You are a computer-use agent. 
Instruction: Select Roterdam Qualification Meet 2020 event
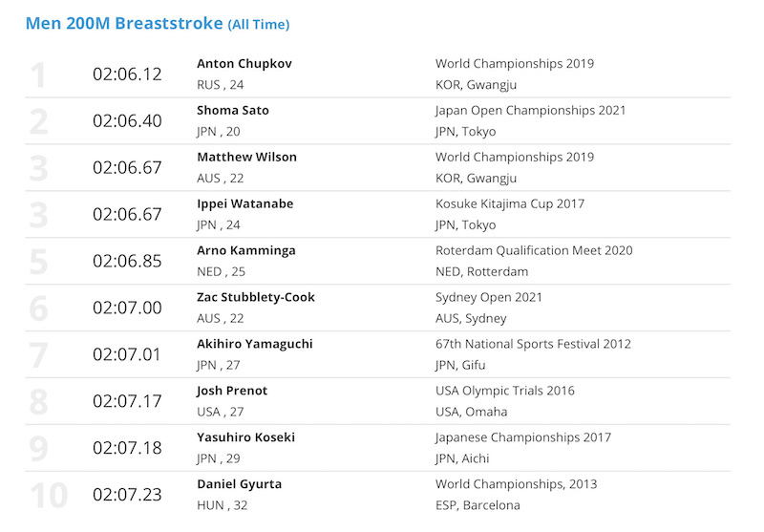[x=534, y=251]
